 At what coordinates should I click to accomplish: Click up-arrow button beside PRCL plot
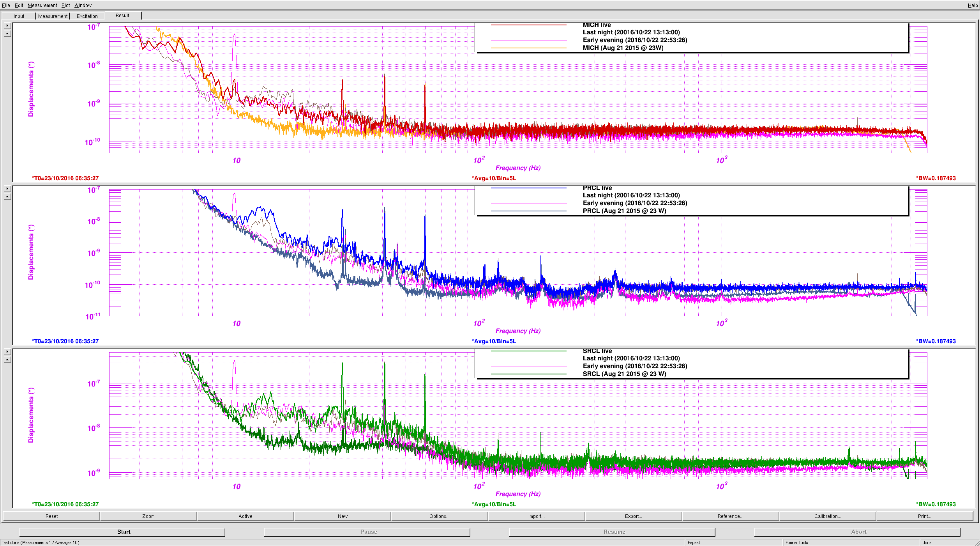coord(7,197)
